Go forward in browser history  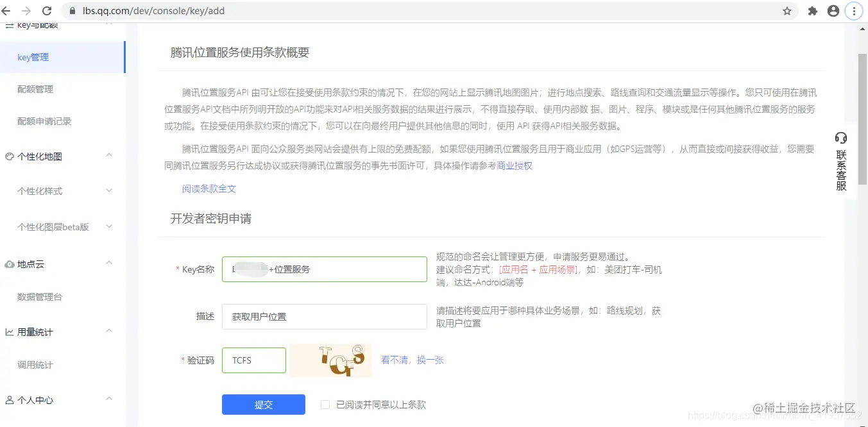[x=26, y=11]
